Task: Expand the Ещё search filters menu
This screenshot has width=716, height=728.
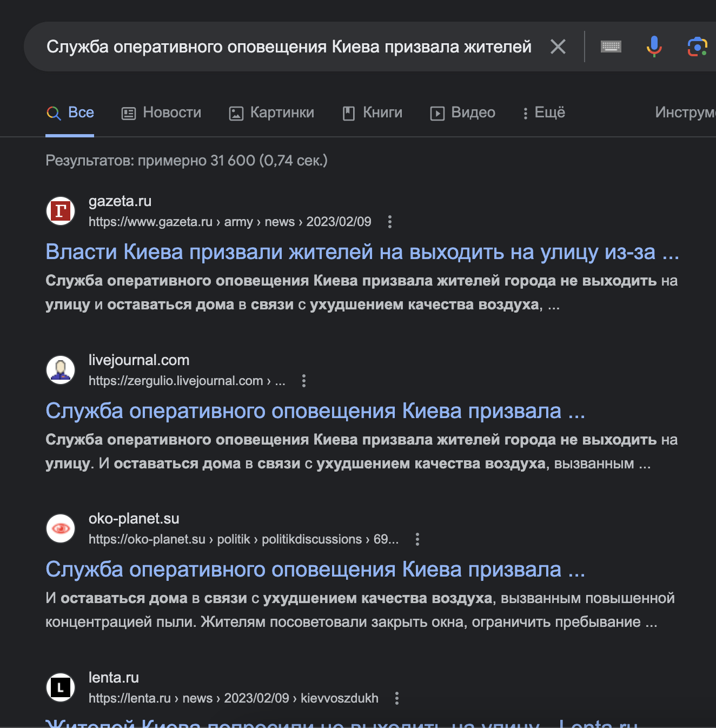Action: click(543, 112)
